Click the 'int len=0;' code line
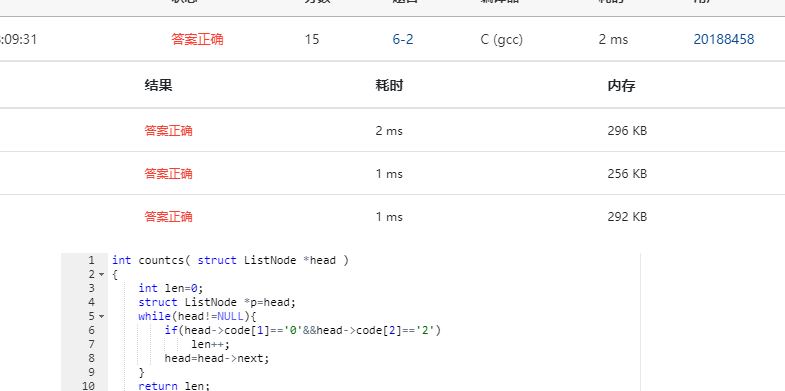 171,288
